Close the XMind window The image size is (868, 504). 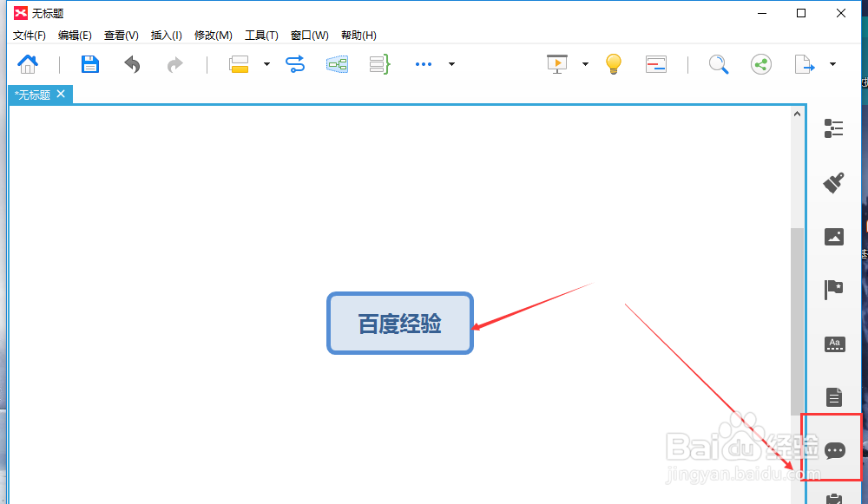(841, 13)
